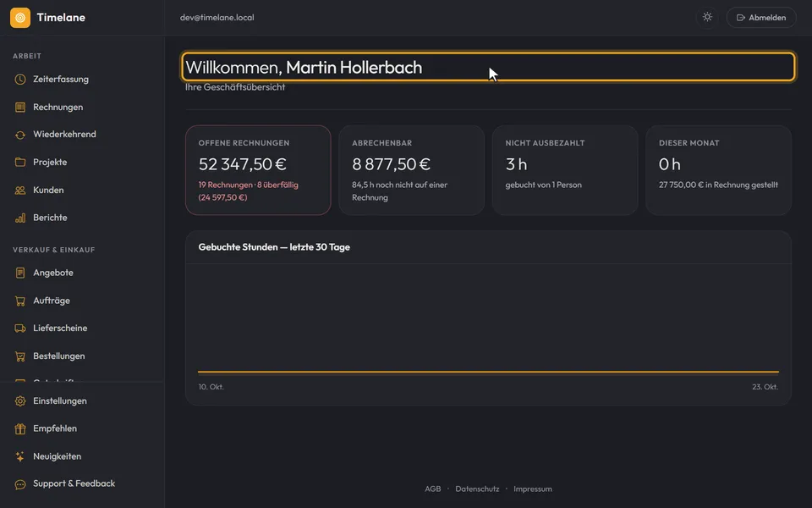Click the chat bubble icon beside Support & Feedback
The image size is (812, 508).
(20, 484)
